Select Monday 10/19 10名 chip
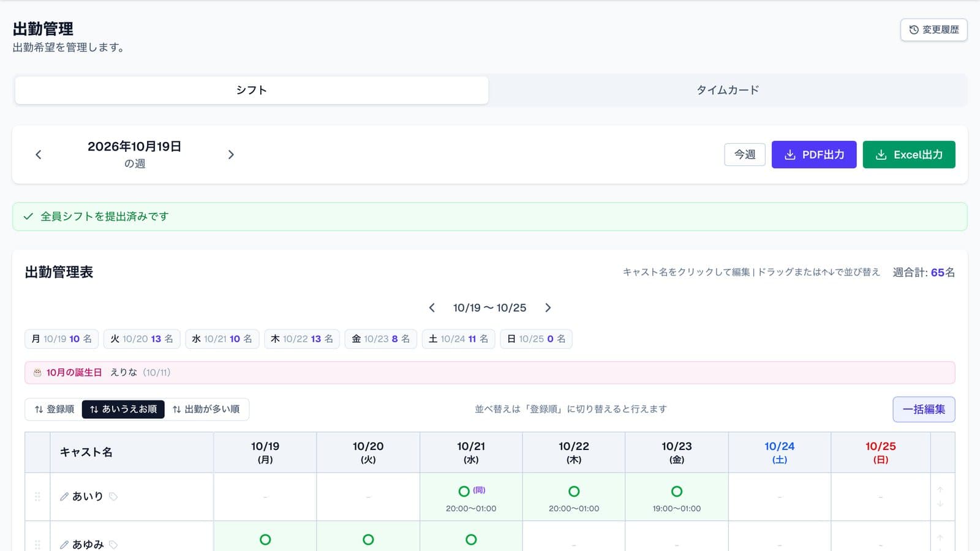 61,339
